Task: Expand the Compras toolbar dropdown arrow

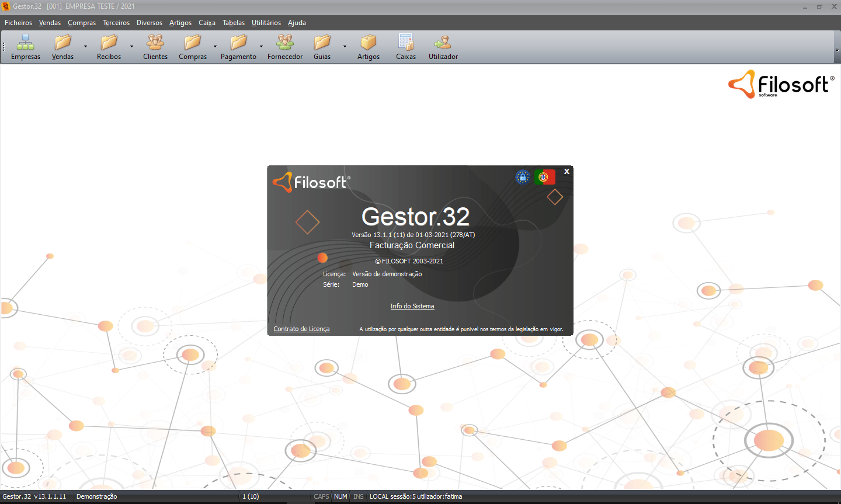Action: (215, 46)
